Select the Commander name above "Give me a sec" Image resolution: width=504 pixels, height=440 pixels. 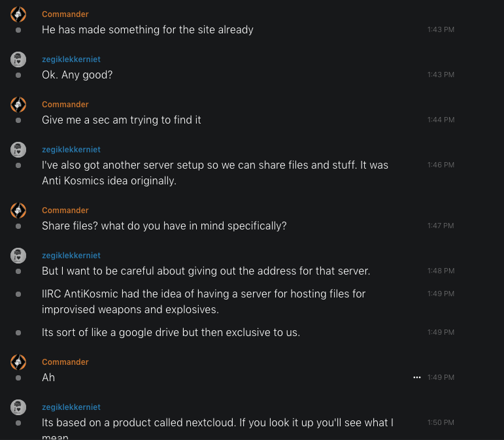[65, 105]
